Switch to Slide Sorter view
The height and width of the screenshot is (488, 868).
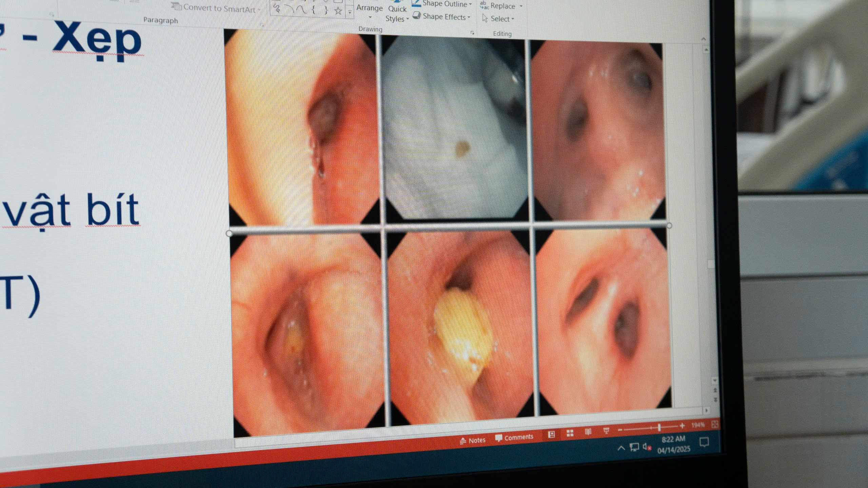click(570, 433)
